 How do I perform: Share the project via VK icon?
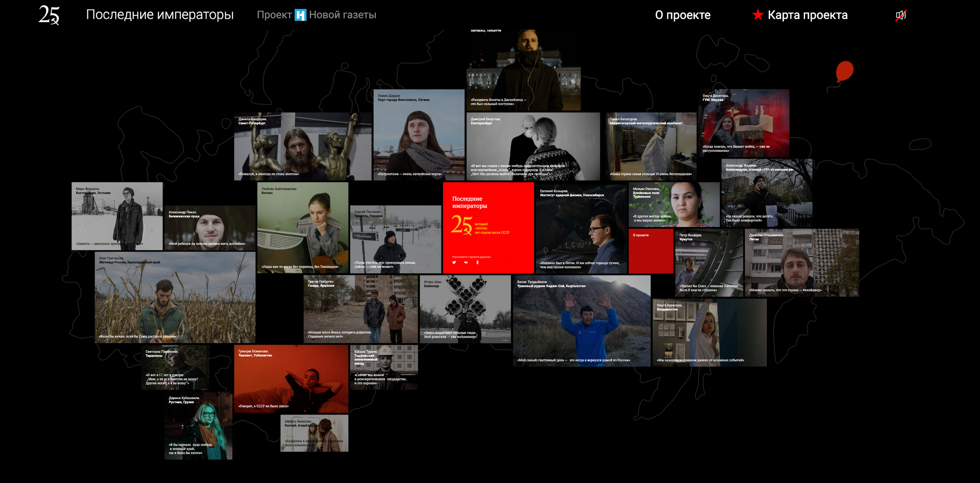coord(466,262)
